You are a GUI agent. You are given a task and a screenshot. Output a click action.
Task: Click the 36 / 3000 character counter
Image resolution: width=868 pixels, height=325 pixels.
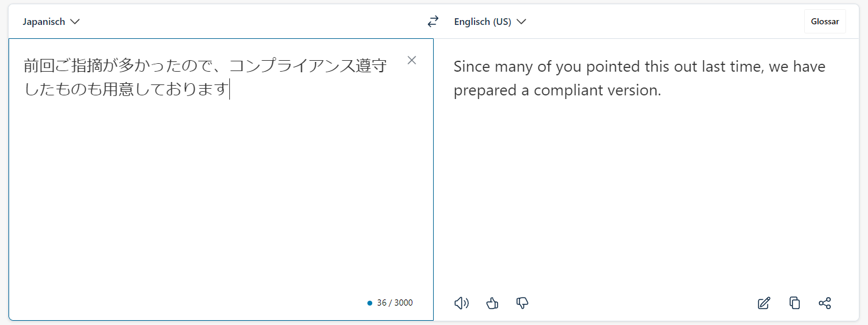click(395, 303)
